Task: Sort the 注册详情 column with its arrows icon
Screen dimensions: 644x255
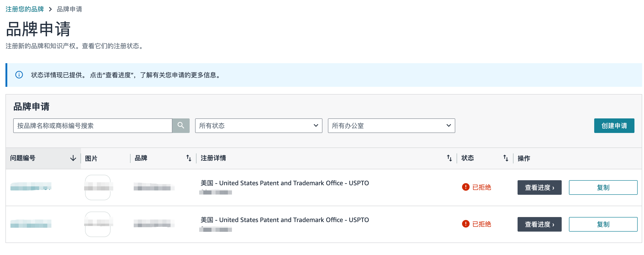Action: (449, 158)
